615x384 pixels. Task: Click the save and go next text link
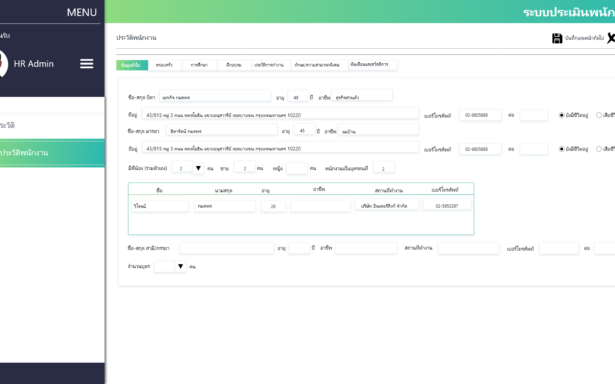click(584, 38)
